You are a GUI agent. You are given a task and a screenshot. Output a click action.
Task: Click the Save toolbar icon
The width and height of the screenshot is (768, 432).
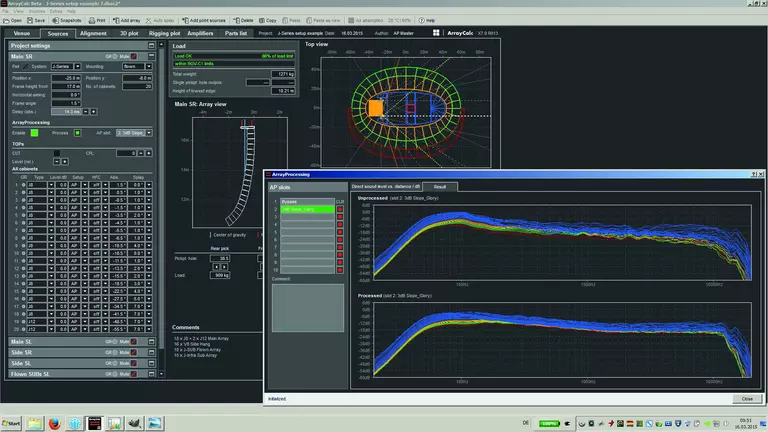pos(37,20)
